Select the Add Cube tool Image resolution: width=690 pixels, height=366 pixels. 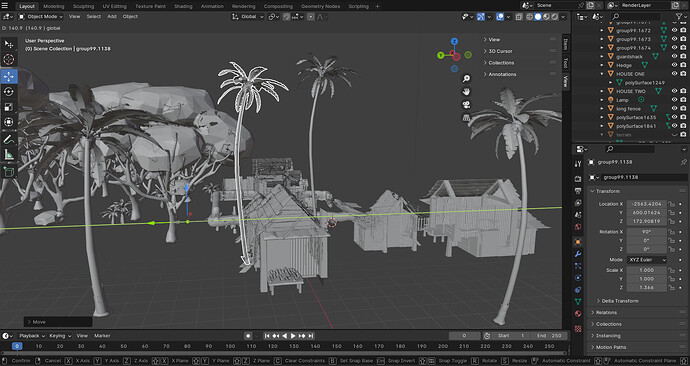9,172
